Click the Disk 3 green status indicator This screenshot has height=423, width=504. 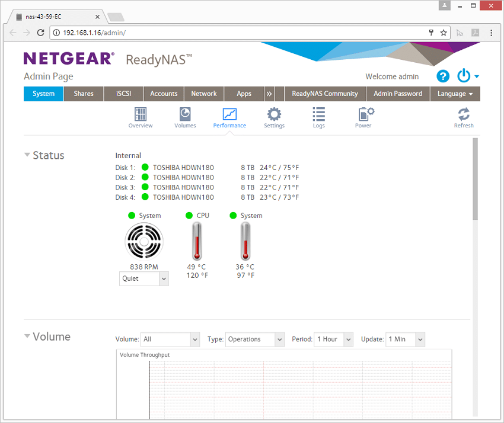pyautogui.click(x=145, y=187)
